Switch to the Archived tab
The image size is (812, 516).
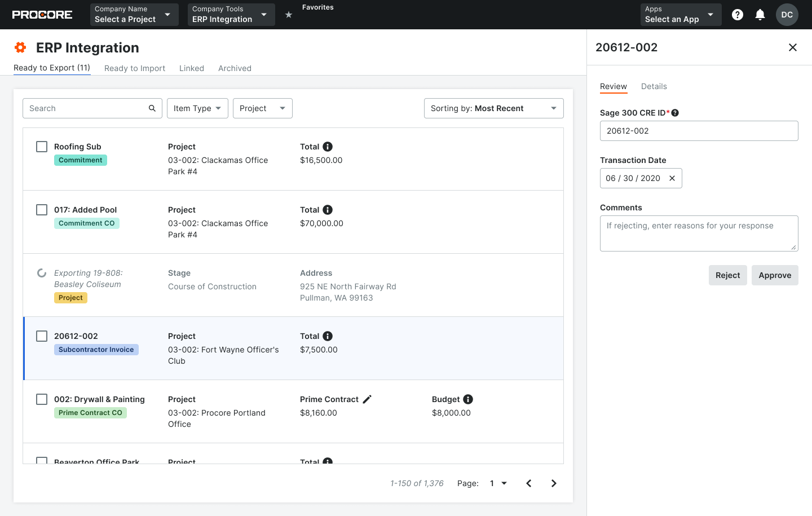235,68
